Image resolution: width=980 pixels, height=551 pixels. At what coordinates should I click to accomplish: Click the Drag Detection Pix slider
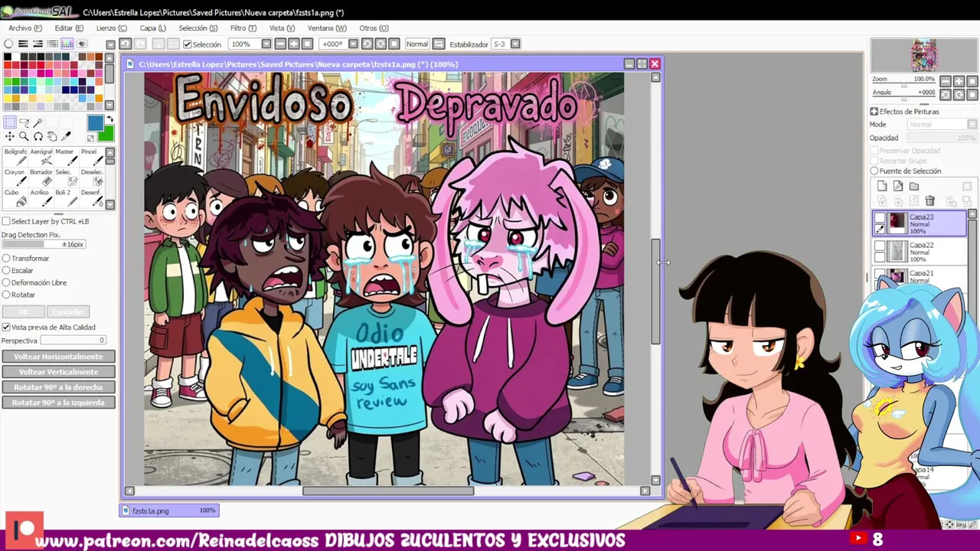tap(43, 244)
